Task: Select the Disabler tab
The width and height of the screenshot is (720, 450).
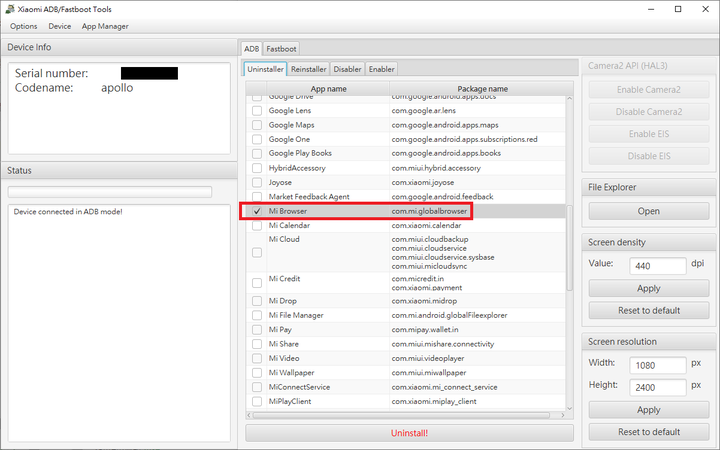Action: 347,69
